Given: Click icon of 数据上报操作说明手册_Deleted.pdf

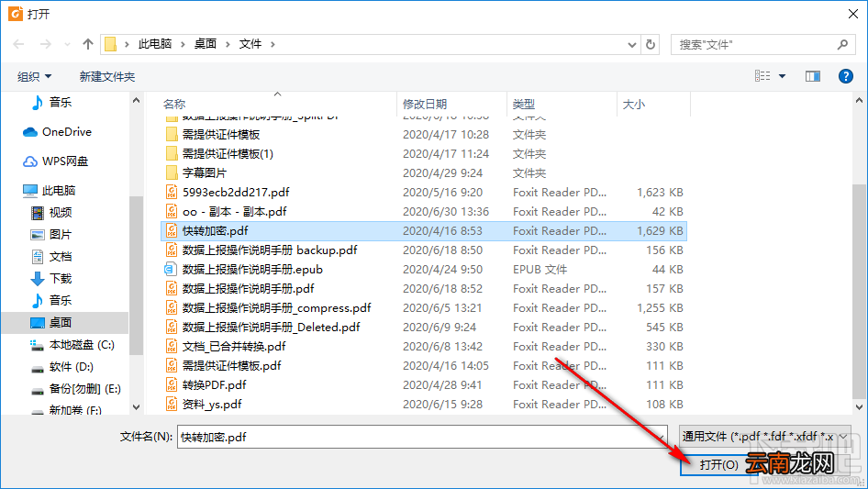Looking at the screenshot, I should [172, 328].
